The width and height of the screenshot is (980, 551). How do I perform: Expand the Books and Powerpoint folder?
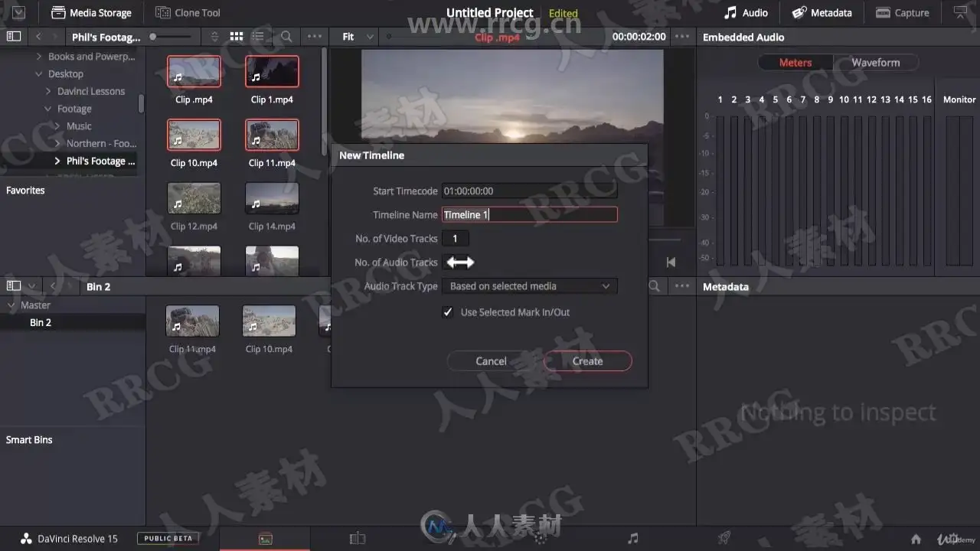click(39, 57)
